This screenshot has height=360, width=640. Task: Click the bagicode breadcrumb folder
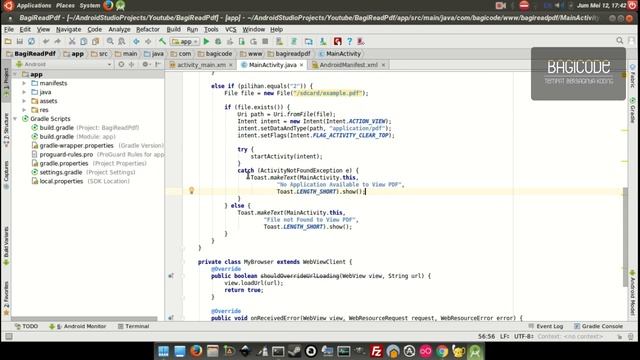pyautogui.click(x=215, y=53)
